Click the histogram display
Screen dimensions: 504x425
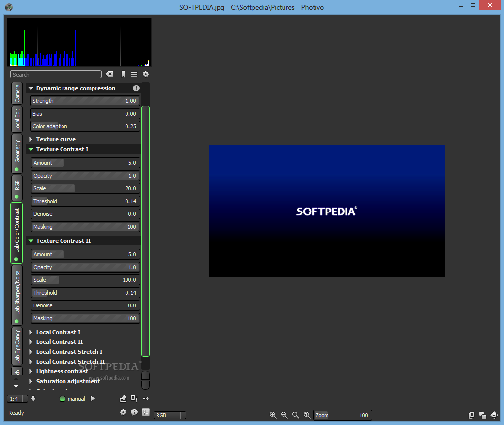pyautogui.click(x=79, y=42)
